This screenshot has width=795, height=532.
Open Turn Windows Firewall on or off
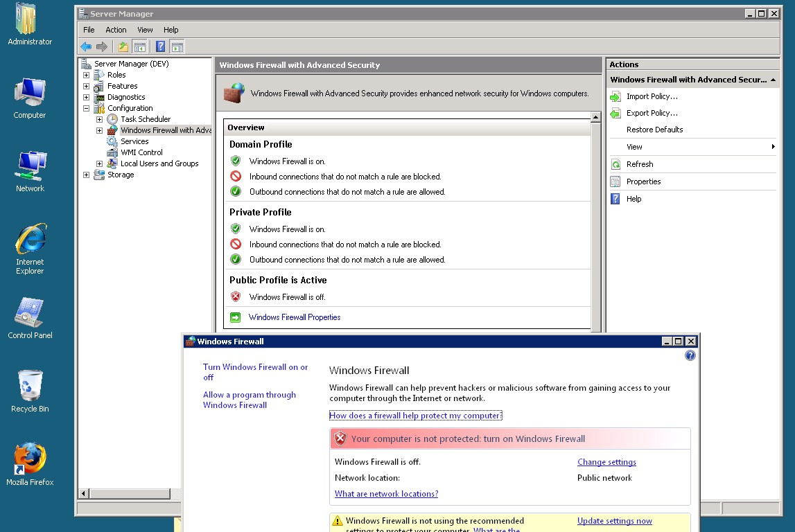coord(254,367)
